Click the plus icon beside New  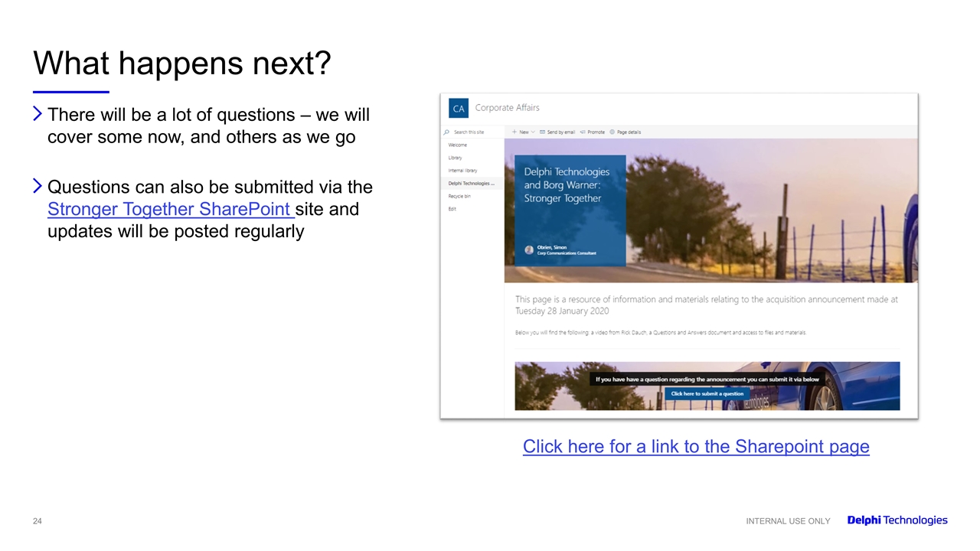(x=514, y=132)
